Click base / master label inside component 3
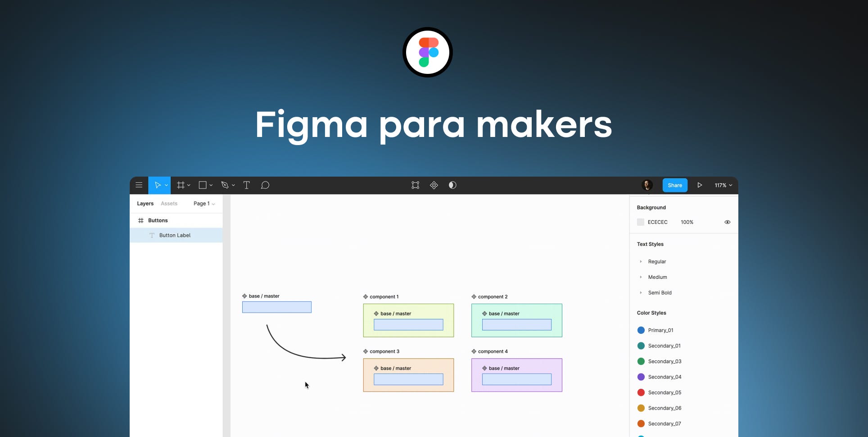This screenshot has height=437, width=868. click(x=396, y=368)
